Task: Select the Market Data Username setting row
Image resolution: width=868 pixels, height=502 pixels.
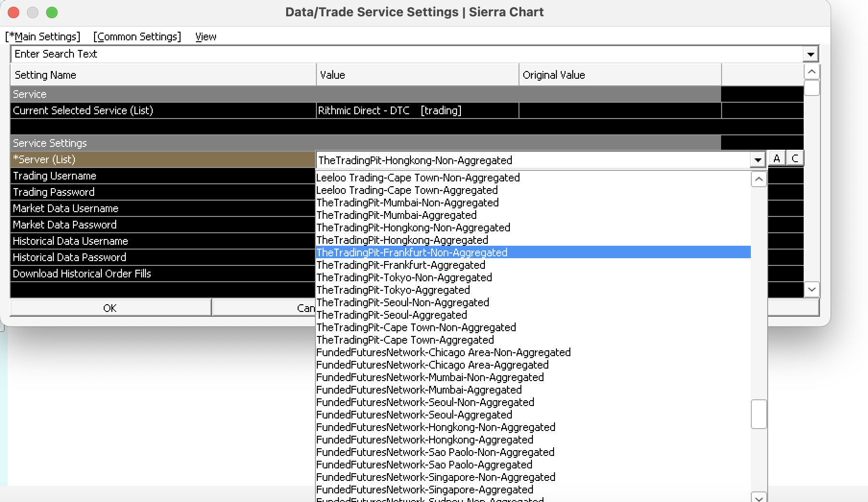Action: pyautogui.click(x=163, y=208)
